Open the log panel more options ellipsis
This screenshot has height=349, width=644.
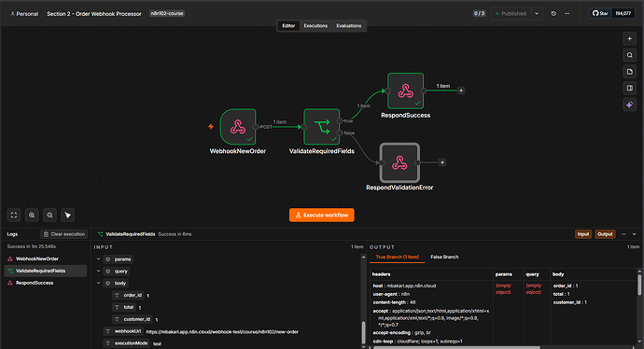[623, 234]
